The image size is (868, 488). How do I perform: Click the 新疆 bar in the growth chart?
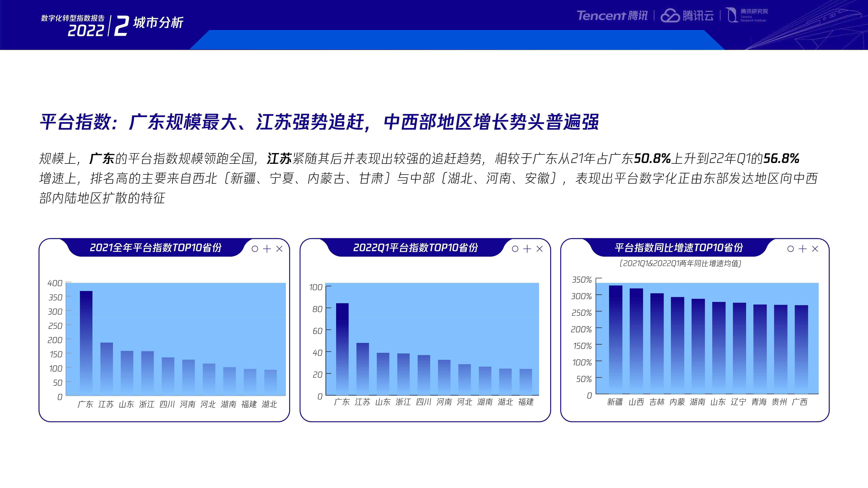[x=616, y=339]
